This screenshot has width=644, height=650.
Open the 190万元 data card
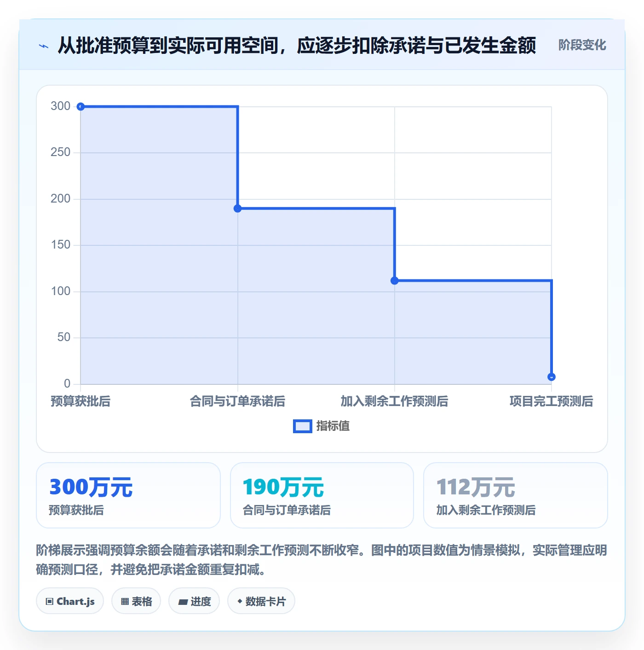click(x=322, y=495)
